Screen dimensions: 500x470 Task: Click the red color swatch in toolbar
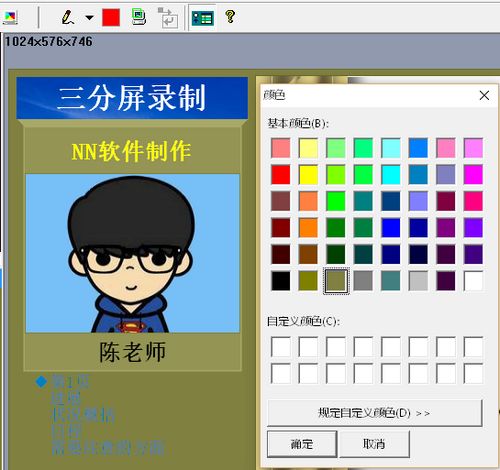[111, 17]
